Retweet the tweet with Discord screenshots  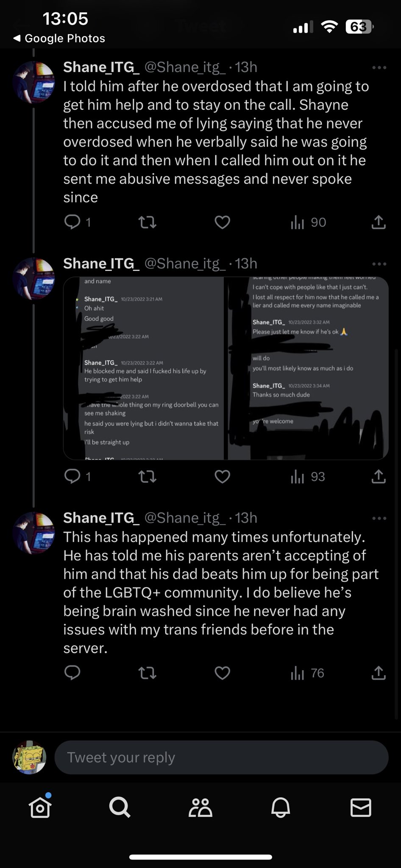tap(148, 477)
